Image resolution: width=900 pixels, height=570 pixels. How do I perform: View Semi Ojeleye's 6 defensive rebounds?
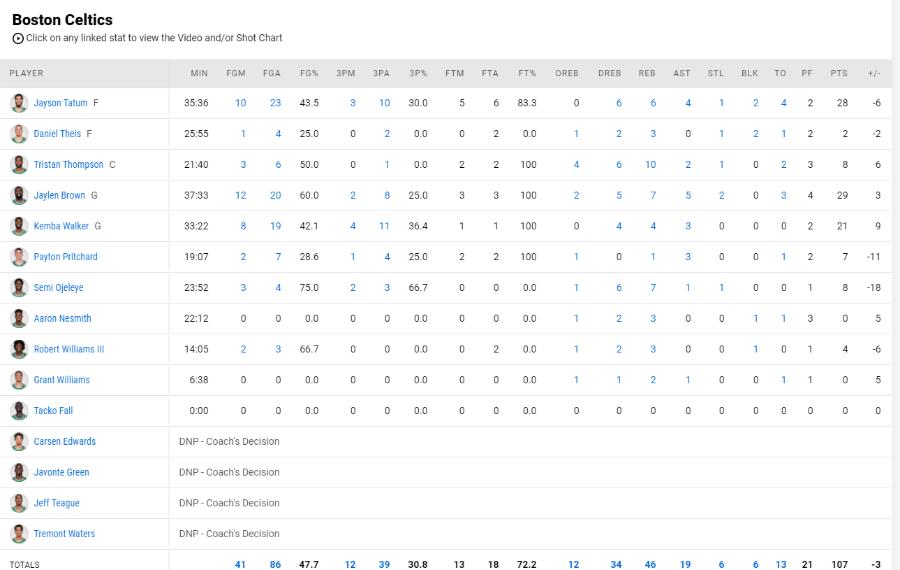pyautogui.click(x=619, y=288)
